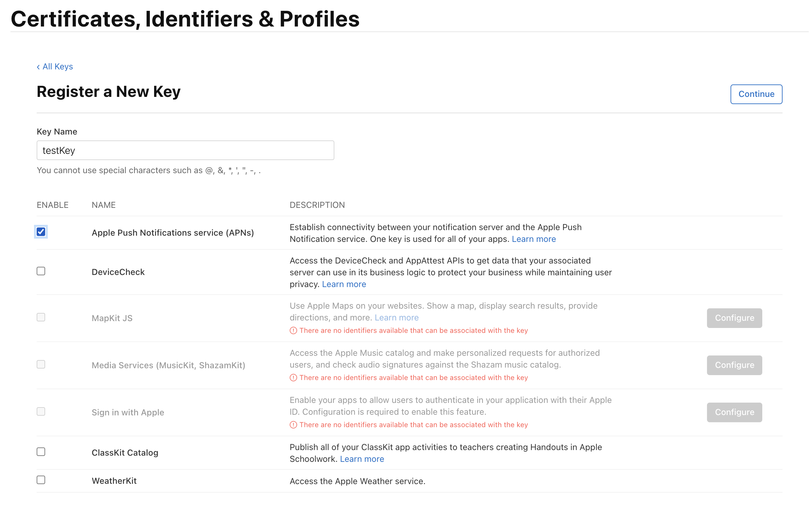The height and width of the screenshot is (508, 812).
Task: Open Learn more link for MapKit JS
Action: tap(396, 317)
